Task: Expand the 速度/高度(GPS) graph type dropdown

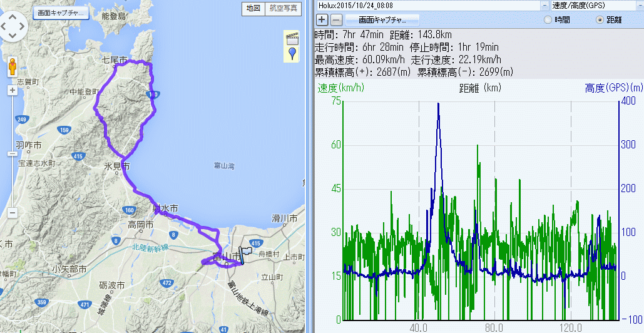Action: click(638, 6)
